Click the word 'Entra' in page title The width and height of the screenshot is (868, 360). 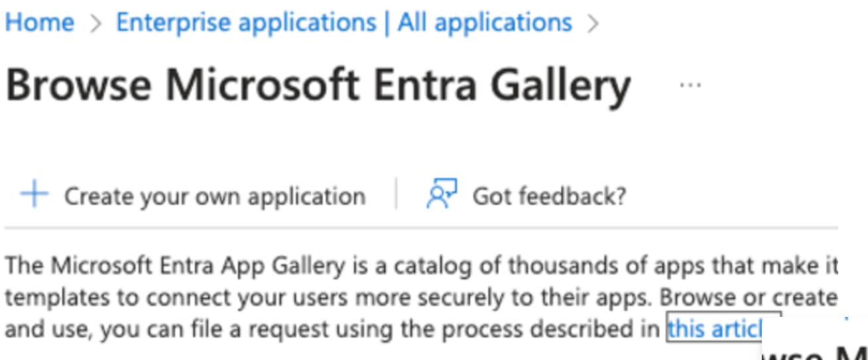(416, 85)
